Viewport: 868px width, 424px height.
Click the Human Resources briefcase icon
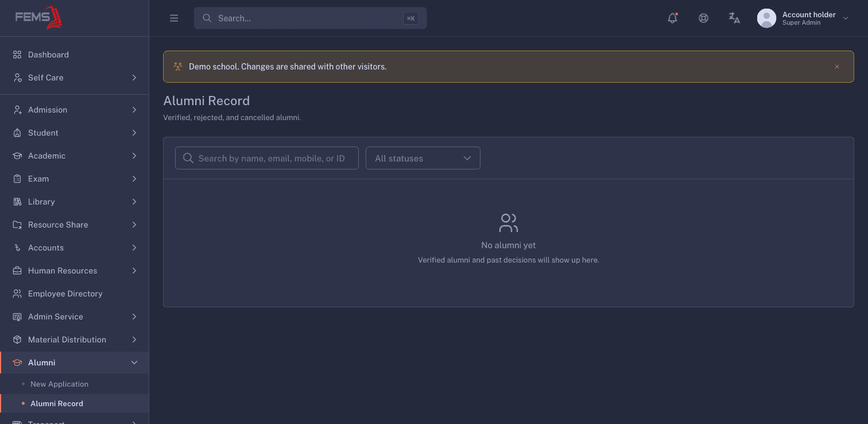point(17,271)
